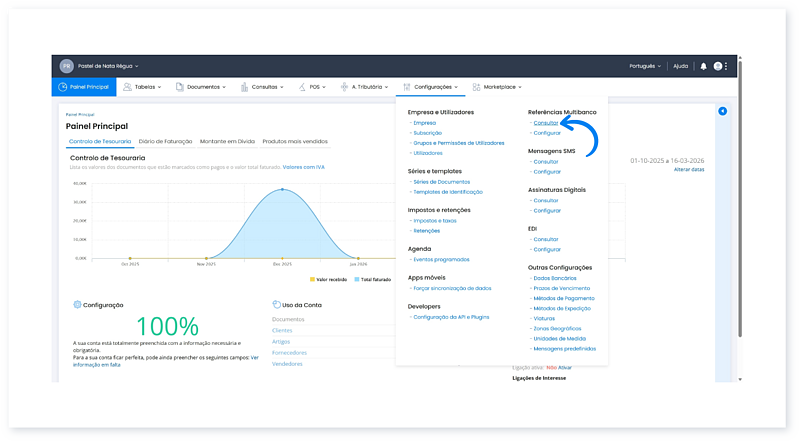Click the Painel Principal dashboard icon
This screenshot has width=800, height=442.
[x=63, y=87]
